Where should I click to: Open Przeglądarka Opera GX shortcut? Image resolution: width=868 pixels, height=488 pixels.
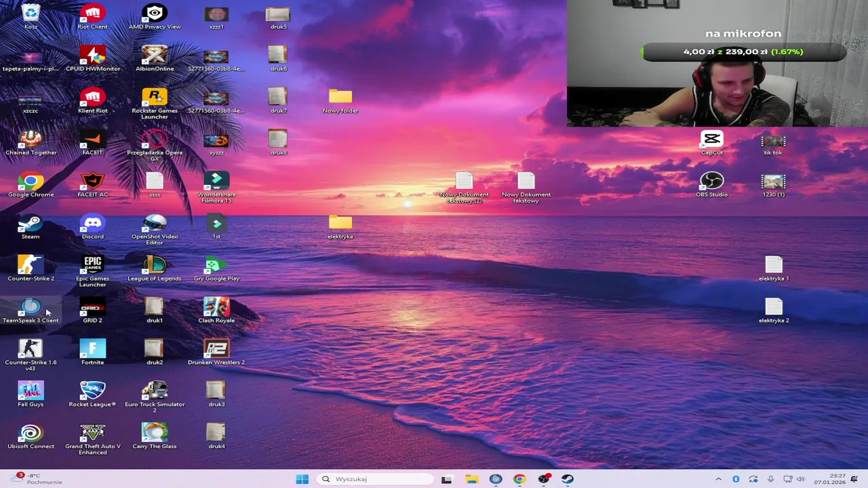click(155, 146)
